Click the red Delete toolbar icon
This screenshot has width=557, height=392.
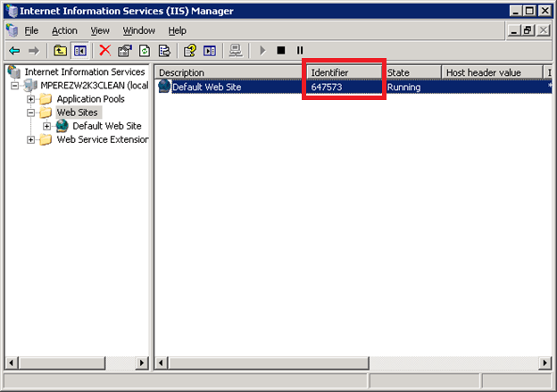coord(105,51)
